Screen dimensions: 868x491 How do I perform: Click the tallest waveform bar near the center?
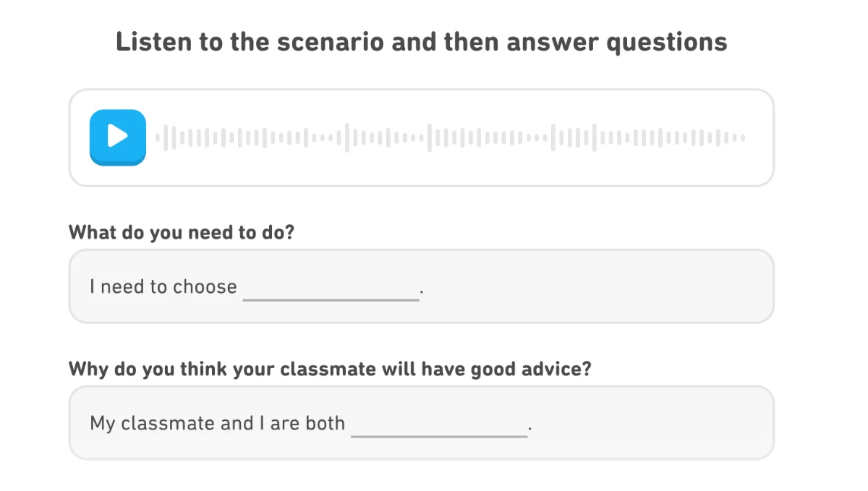click(x=430, y=137)
